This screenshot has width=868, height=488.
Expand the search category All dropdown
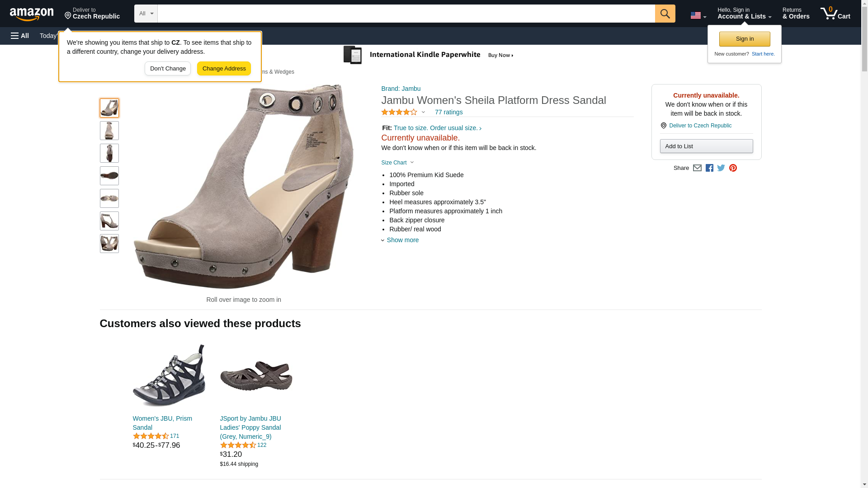pyautogui.click(x=146, y=14)
